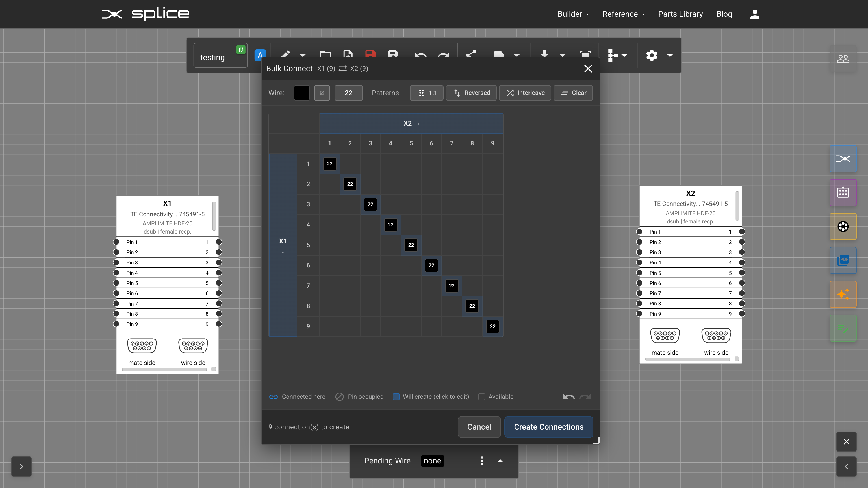Click the PDF export sidebar icon
This screenshot has height=488, width=868.
pyautogui.click(x=843, y=260)
